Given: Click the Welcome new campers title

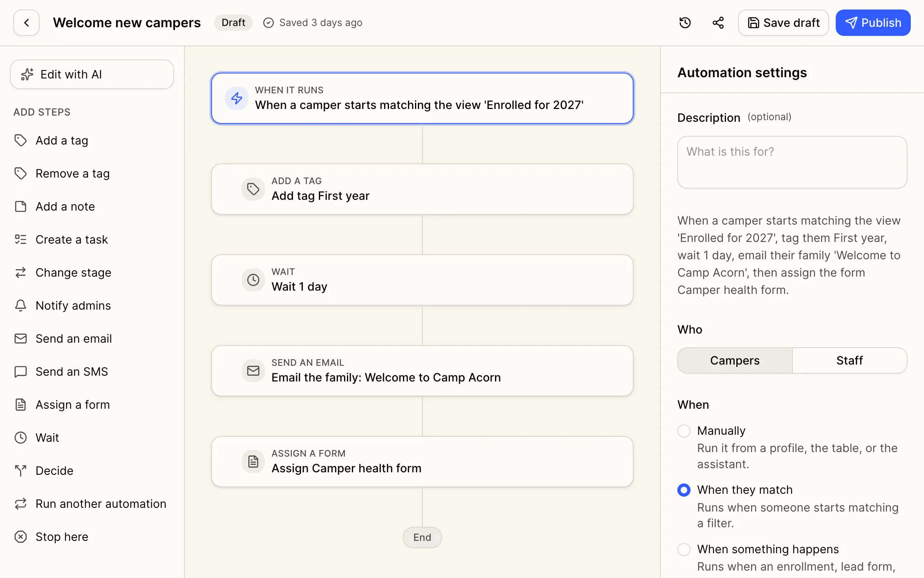Looking at the screenshot, I should coord(127,23).
